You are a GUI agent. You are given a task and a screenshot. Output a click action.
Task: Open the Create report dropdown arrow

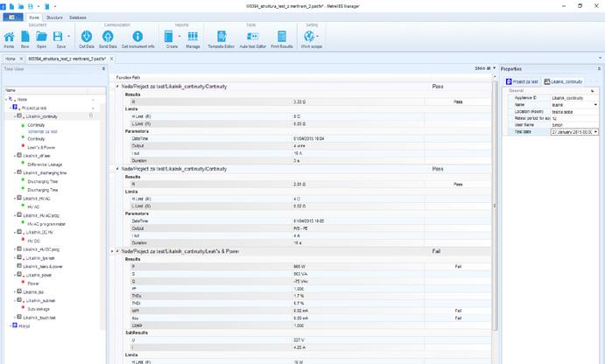[179, 37]
